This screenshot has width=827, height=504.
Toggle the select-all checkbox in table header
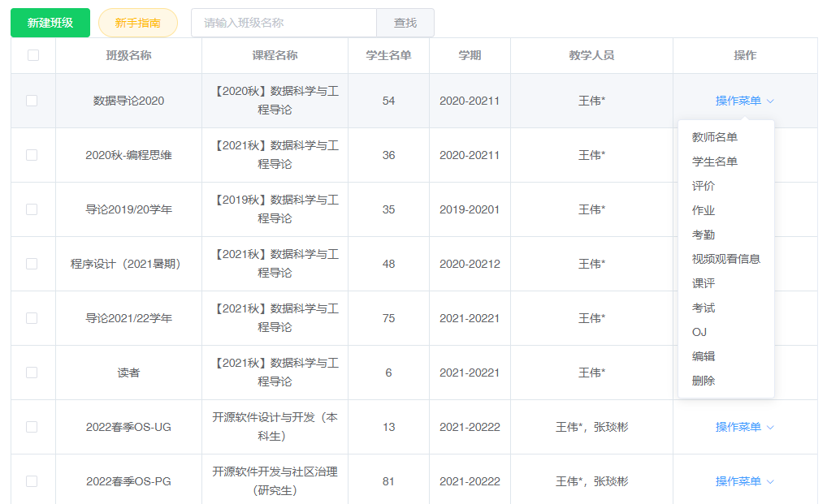32,55
